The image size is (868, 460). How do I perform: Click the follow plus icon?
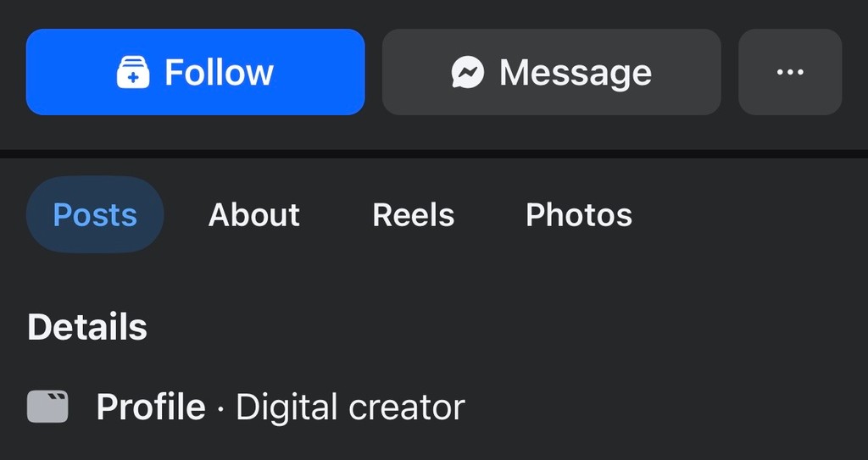[133, 73]
